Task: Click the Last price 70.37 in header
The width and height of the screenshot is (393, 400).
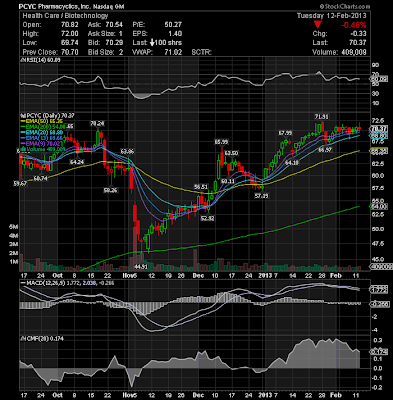Action: 358,43
